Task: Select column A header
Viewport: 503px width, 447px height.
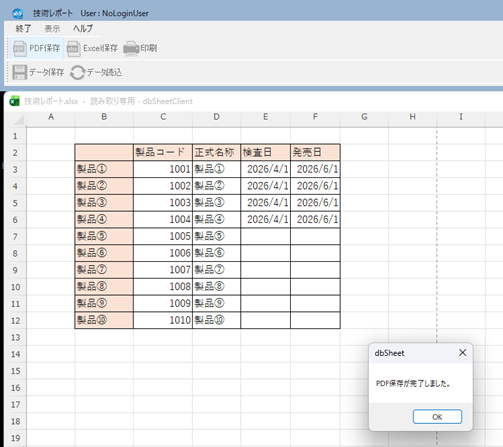Action: (51, 117)
